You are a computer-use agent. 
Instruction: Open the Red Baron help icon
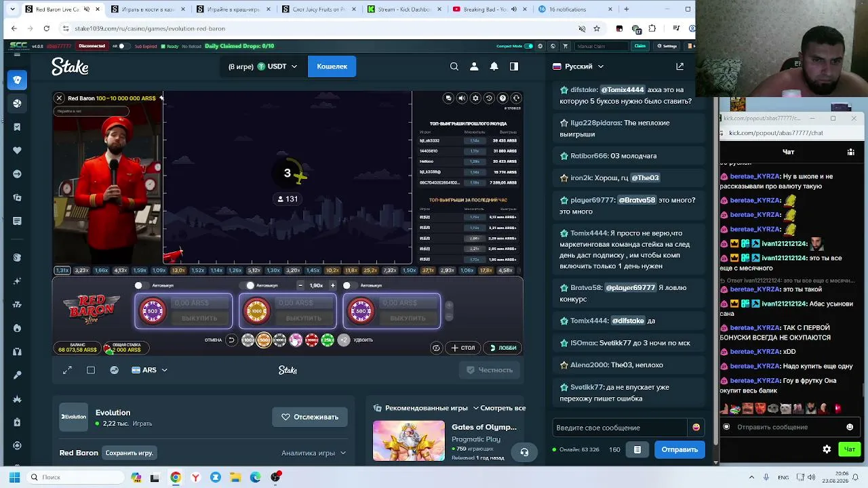point(502,98)
